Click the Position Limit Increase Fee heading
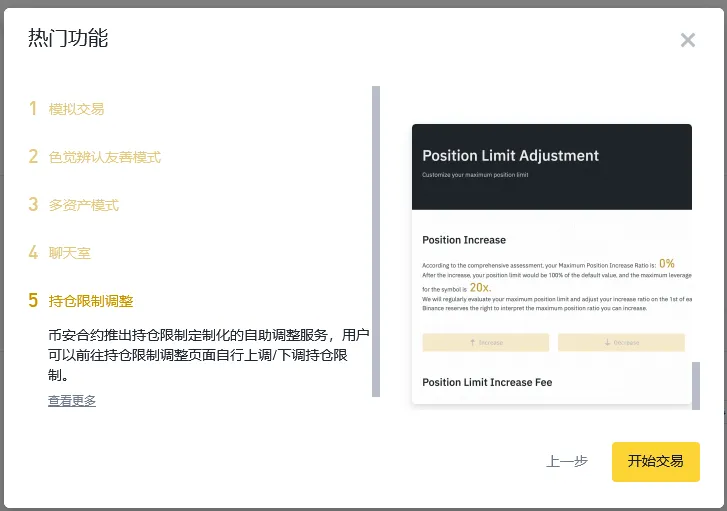This screenshot has width=727, height=511. [x=487, y=382]
